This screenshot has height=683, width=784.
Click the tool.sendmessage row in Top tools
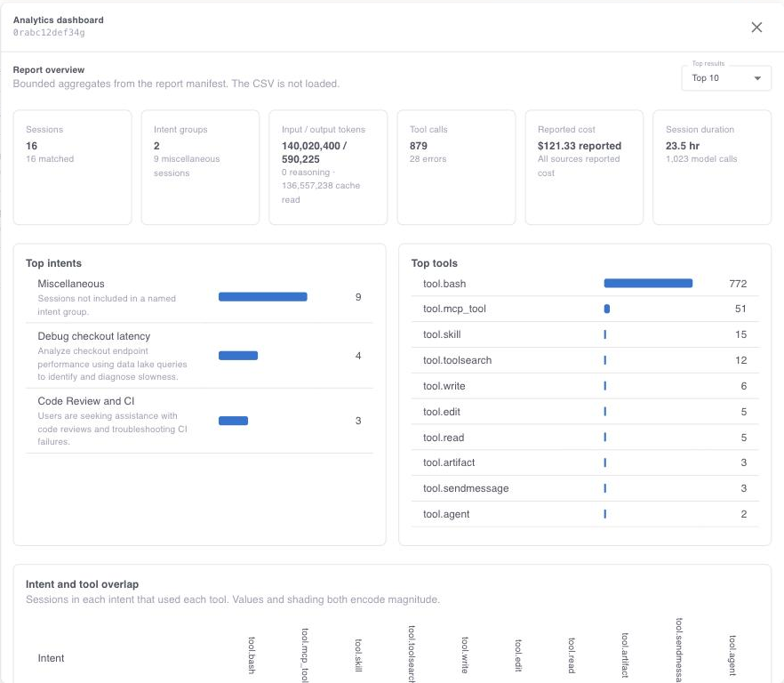pyautogui.click(x=585, y=488)
